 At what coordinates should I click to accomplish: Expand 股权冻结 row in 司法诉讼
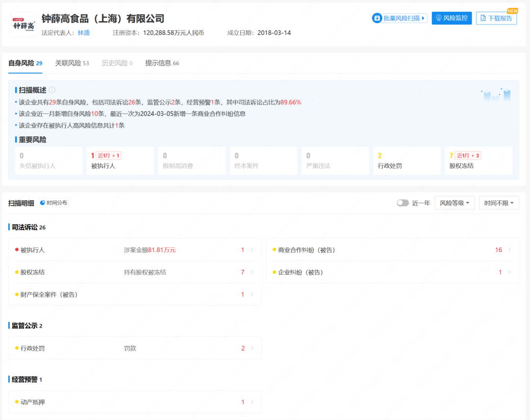[x=252, y=272]
